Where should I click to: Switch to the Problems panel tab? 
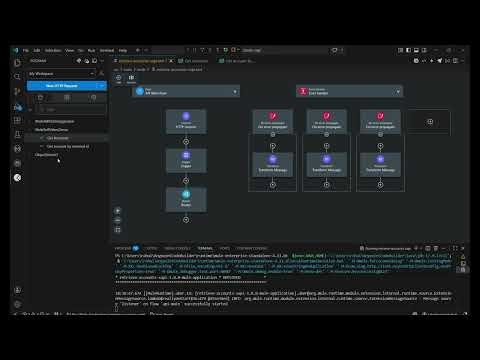[x=127, y=248]
